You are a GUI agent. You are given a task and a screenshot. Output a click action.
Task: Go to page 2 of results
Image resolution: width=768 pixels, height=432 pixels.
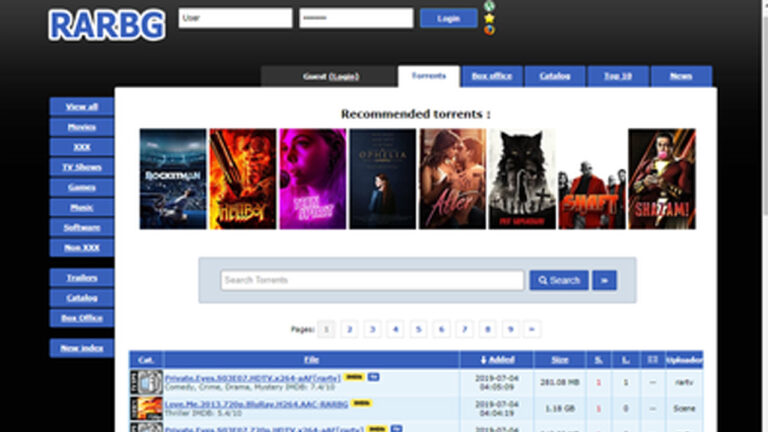[349, 329]
